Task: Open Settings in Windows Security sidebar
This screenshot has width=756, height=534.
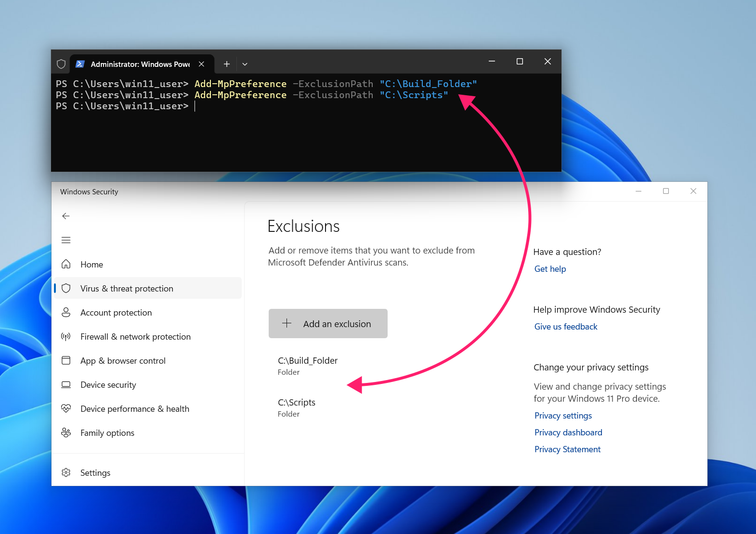Action: (x=147, y=472)
